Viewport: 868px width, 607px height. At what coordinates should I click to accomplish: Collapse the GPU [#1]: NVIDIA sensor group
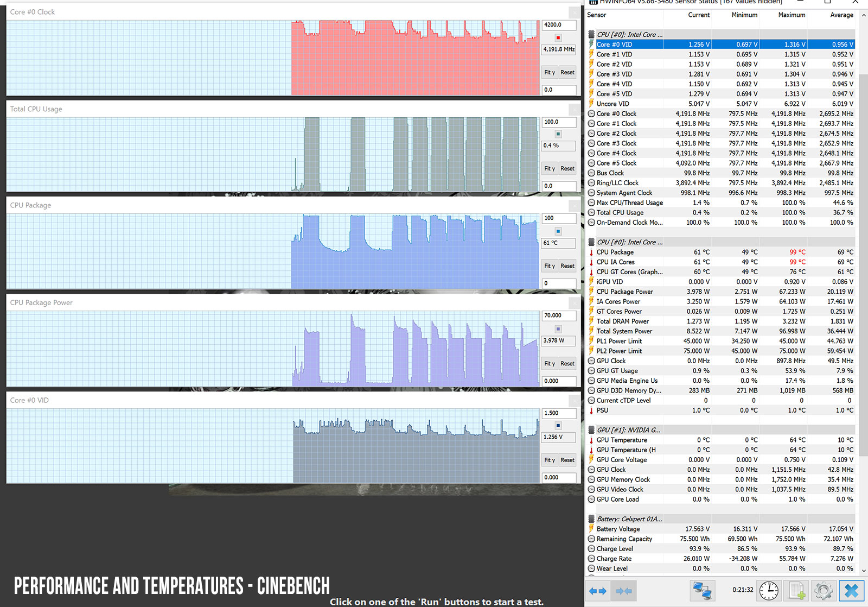pyautogui.click(x=591, y=430)
